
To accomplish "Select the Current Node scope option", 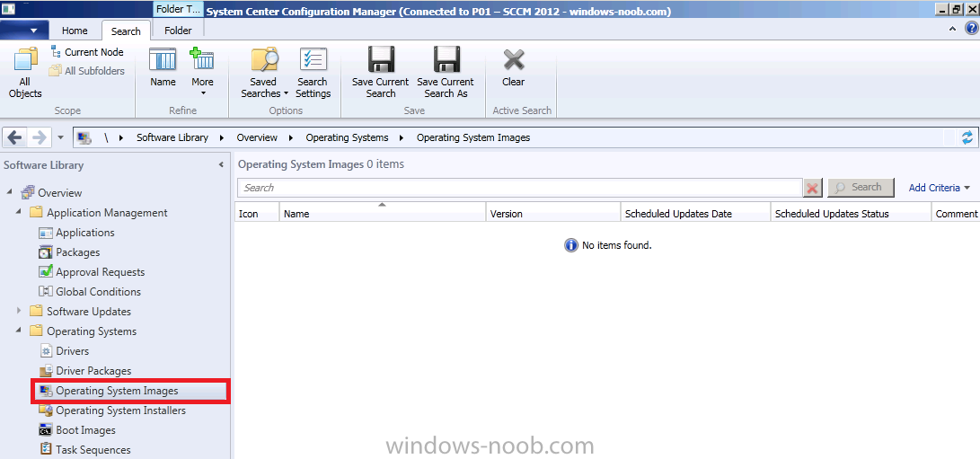I will pyautogui.click(x=87, y=52).
